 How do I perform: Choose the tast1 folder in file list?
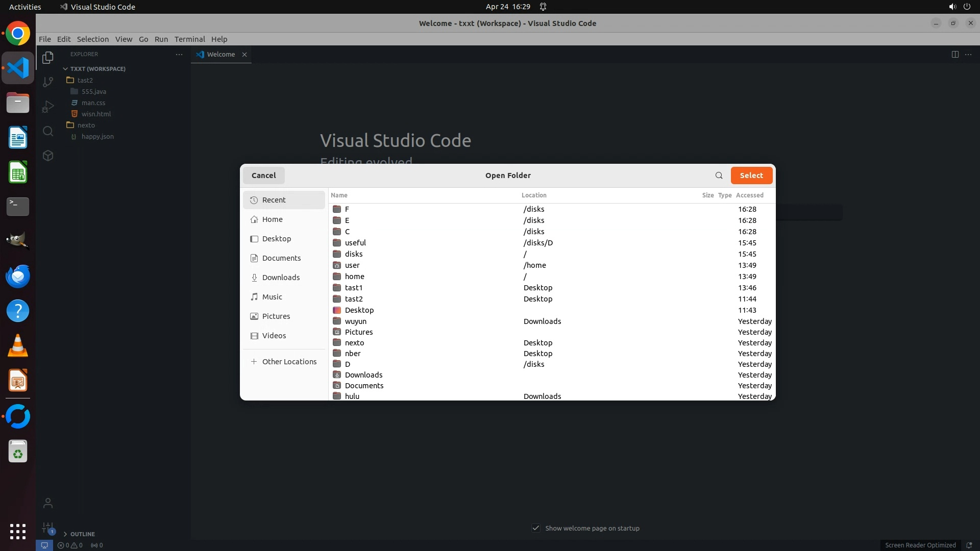354,288
